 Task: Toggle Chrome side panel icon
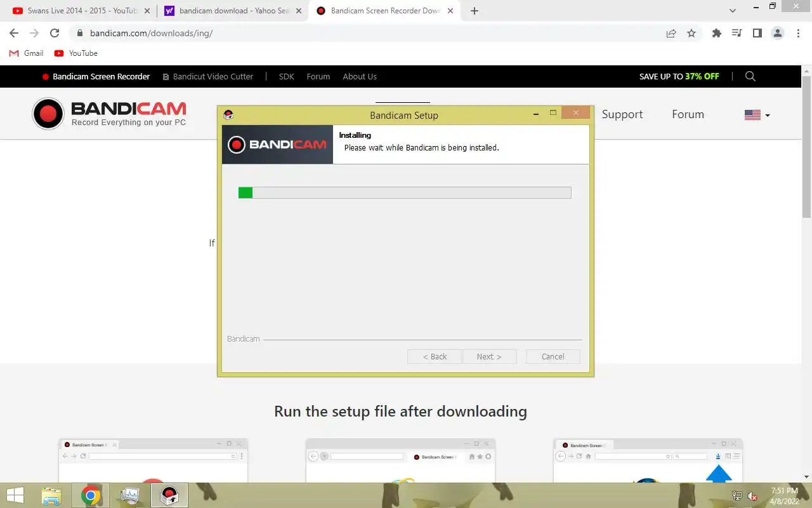(x=757, y=33)
